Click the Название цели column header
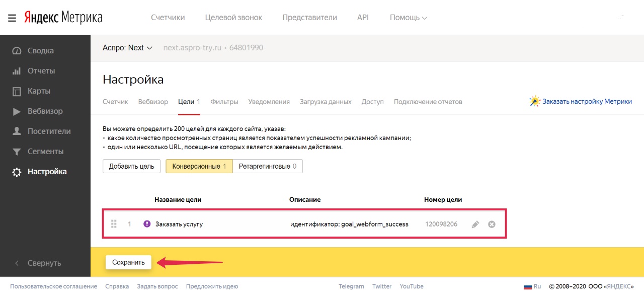 [x=178, y=200]
